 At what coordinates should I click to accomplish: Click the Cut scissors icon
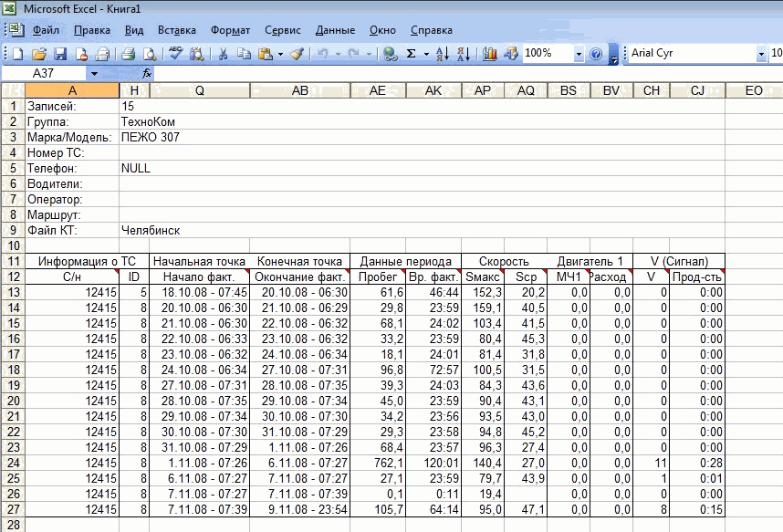coord(222,54)
